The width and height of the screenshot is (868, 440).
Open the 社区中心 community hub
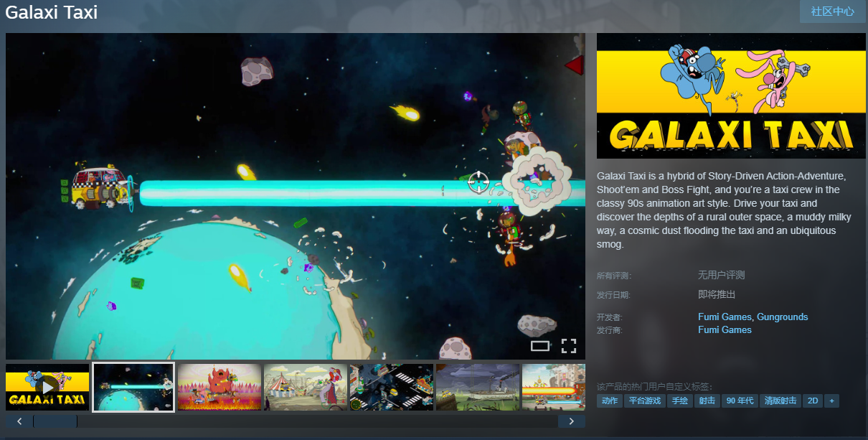tap(832, 11)
